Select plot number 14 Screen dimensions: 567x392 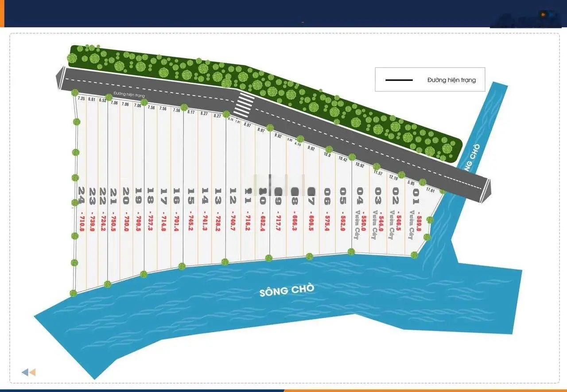point(205,196)
